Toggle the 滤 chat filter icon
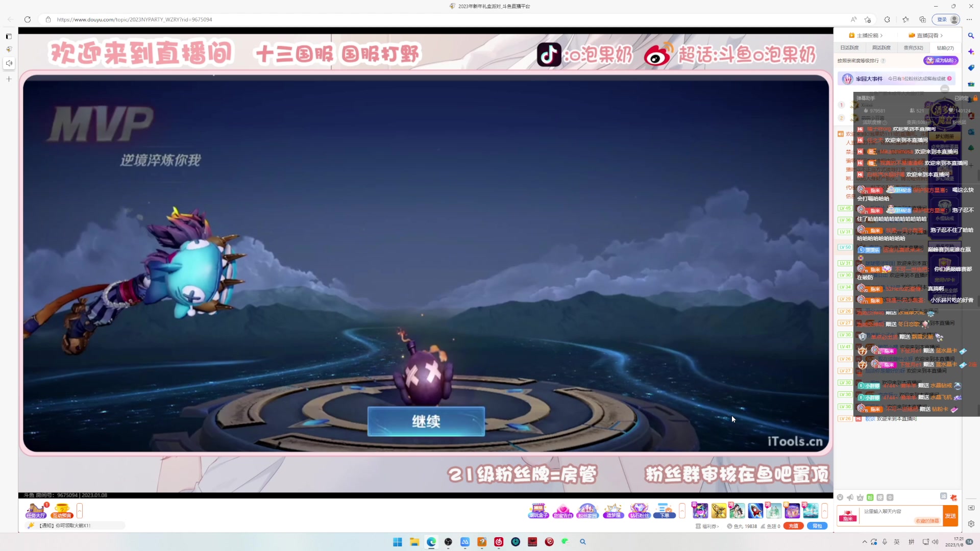980x551 pixels. pyautogui.click(x=943, y=496)
